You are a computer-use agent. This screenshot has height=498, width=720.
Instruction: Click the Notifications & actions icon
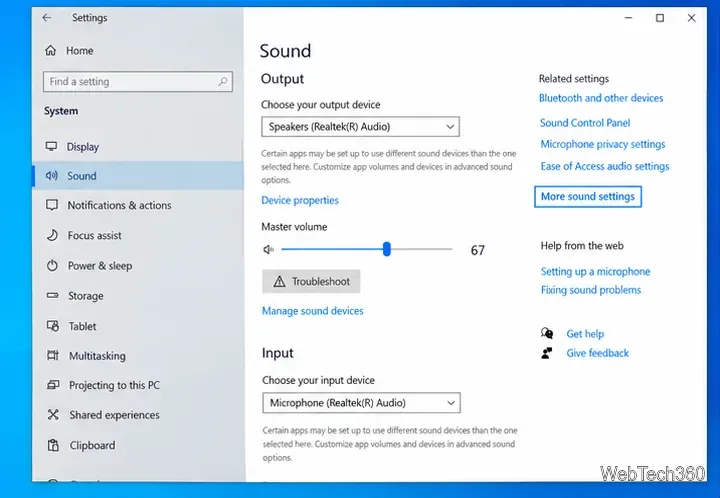coord(52,205)
